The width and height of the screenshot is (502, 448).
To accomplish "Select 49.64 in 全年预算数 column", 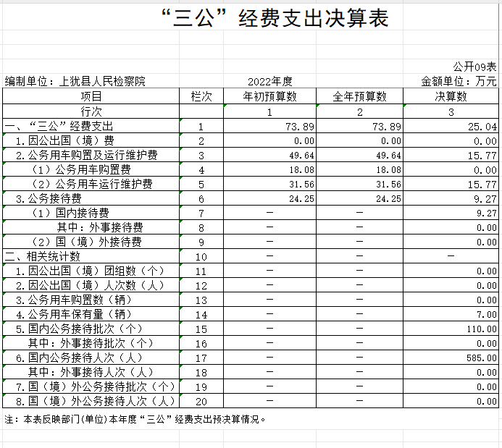I will (388, 156).
